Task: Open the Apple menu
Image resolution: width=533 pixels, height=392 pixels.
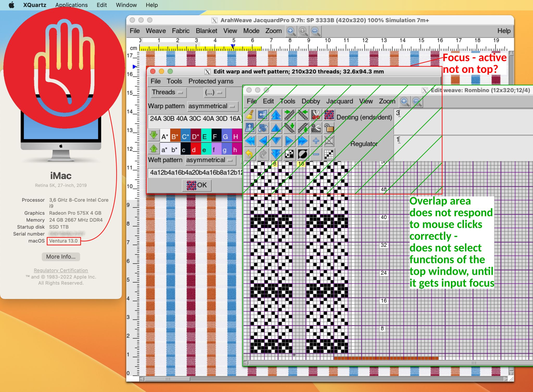Action: coord(11,5)
